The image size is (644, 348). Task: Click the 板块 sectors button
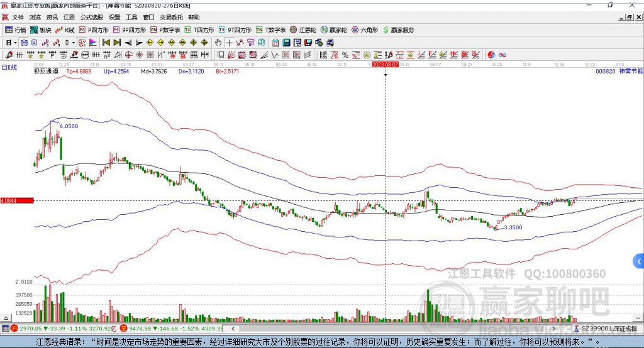(41, 30)
